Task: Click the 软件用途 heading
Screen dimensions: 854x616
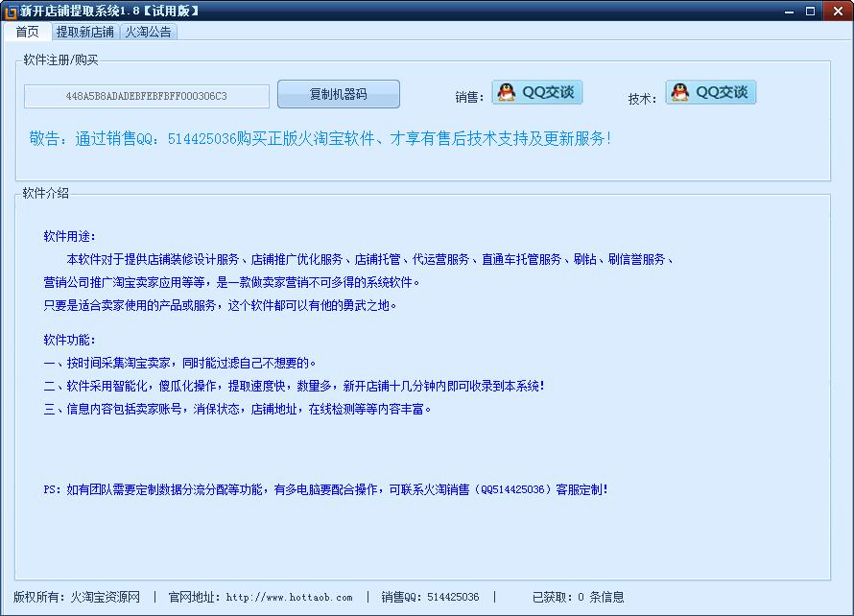Action: pos(70,236)
